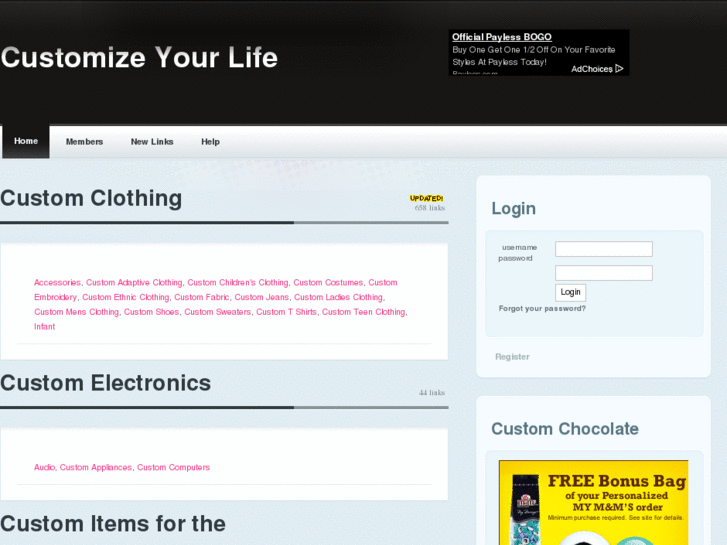Viewport: 727px width, 545px height.
Task: Open the Members menu item
Action: tap(84, 141)
